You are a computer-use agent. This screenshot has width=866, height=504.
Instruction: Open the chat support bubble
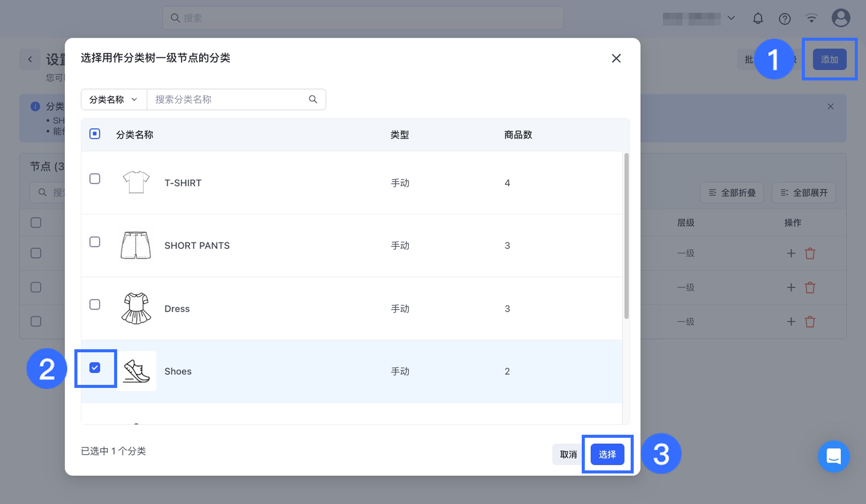tap(833, 456)
